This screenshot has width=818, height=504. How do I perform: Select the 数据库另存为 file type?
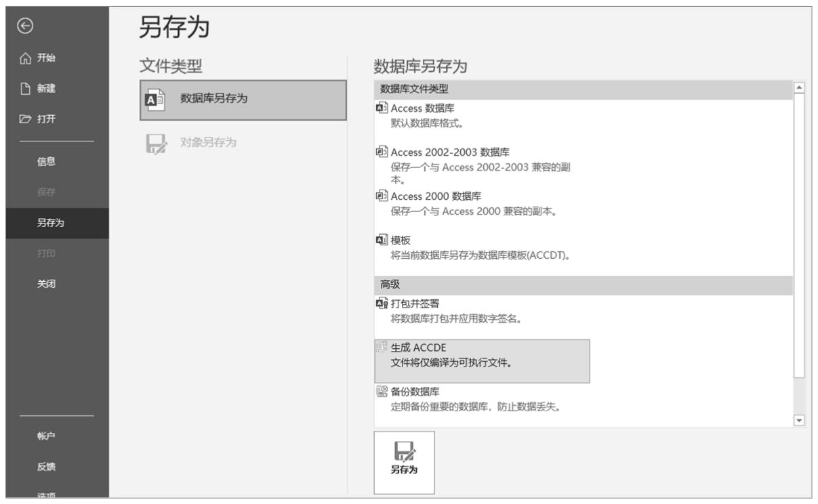click(243, 100)
